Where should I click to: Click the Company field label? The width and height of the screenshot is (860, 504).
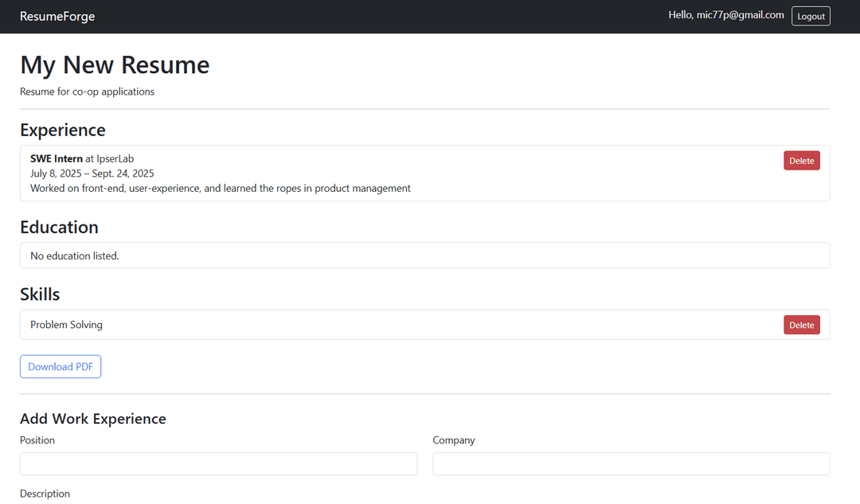click(453, 440)
